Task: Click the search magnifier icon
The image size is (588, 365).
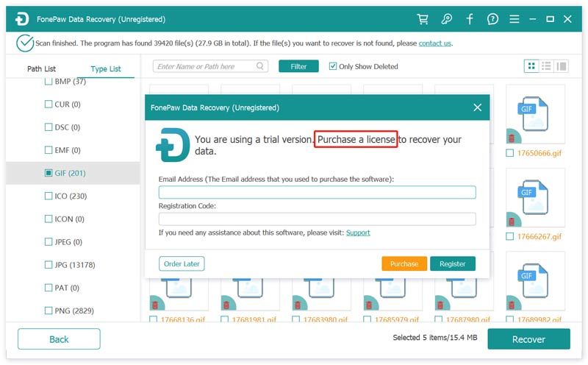Action: (260, 66)
